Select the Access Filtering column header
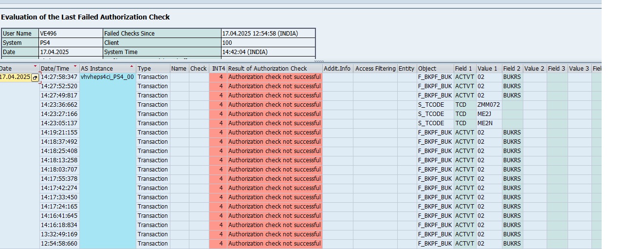644x249 pixels. pyautogui.click(x=375, y=69)
